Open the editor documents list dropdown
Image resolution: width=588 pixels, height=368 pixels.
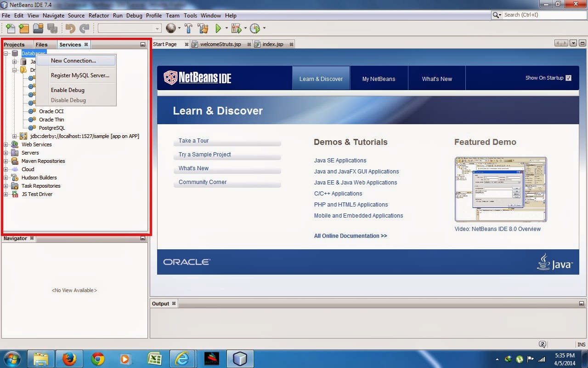tap(573, 43)
